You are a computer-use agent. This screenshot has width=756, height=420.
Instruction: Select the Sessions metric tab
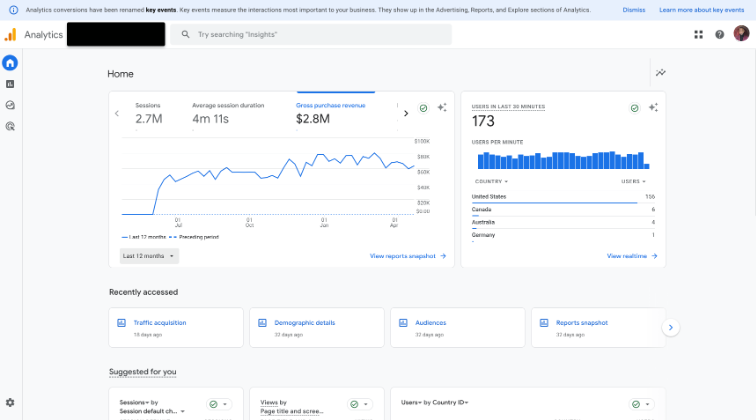[x=149, y=114]
